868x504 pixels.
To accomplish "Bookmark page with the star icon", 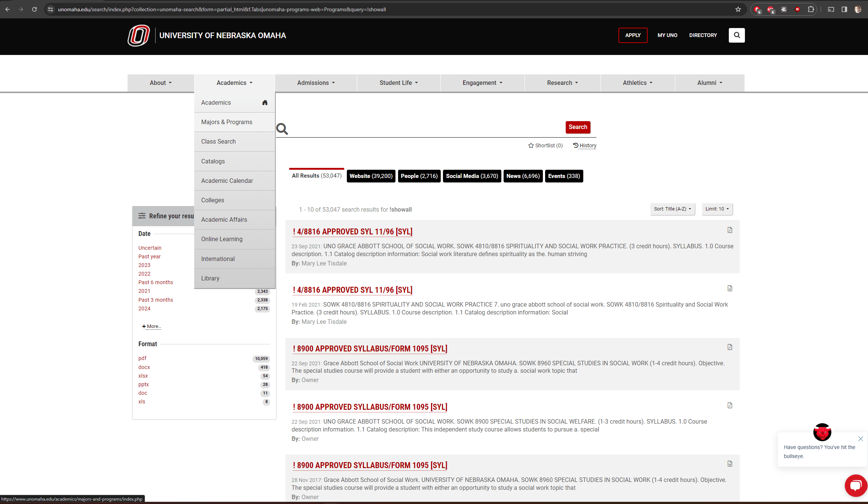I will point(738,9).
